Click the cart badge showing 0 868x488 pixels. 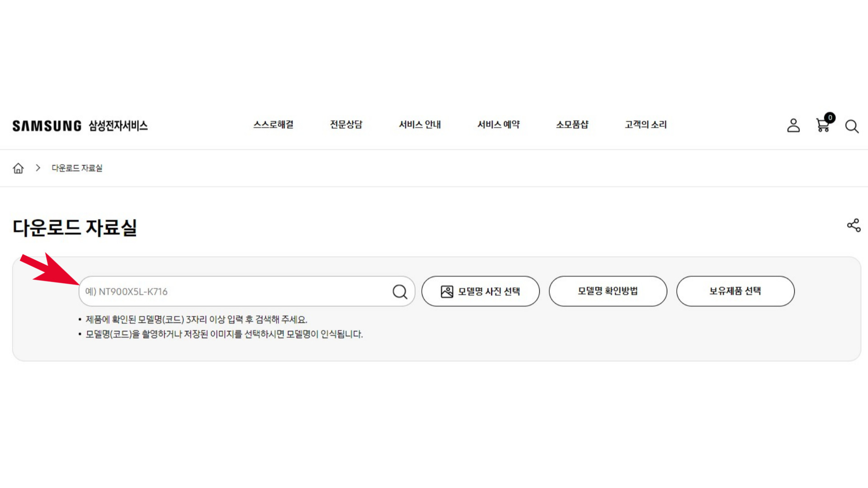830,118
